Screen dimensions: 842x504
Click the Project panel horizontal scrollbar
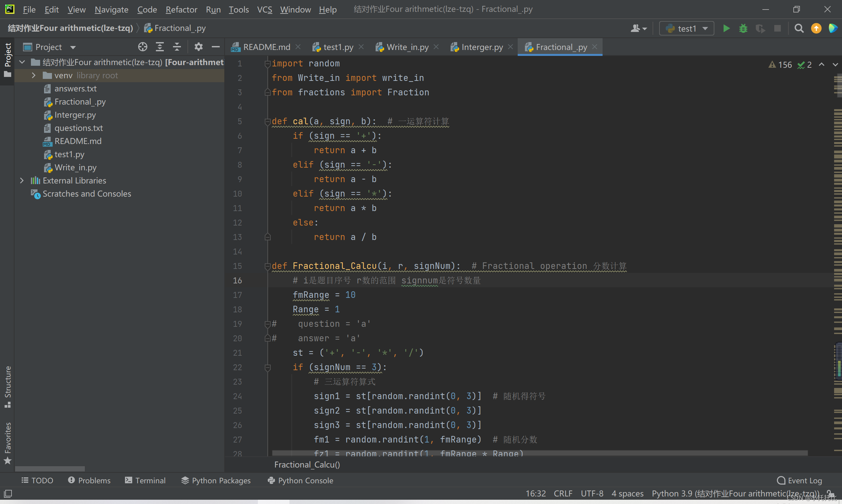(x=50, y=469)
